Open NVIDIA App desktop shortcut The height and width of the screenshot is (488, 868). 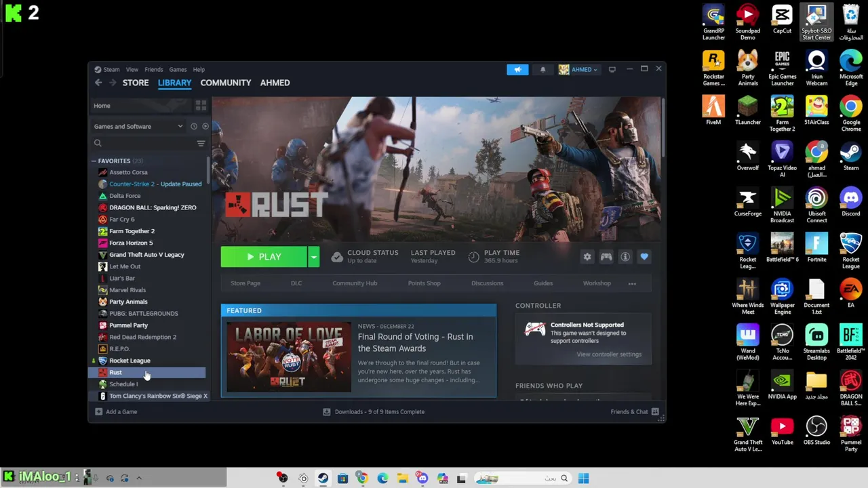782,385
